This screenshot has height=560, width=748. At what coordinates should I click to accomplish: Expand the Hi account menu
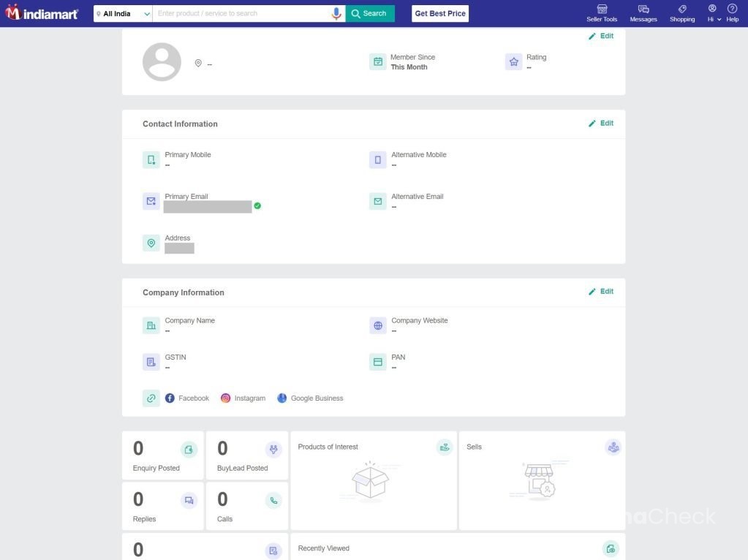714,13
